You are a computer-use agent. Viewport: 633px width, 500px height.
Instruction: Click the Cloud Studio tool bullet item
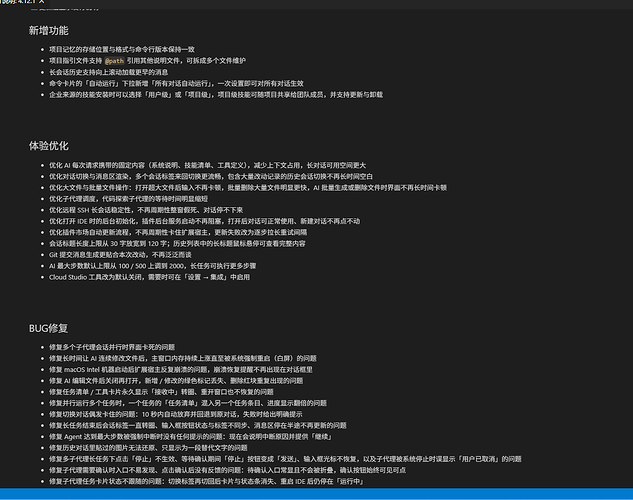[149, 277]
